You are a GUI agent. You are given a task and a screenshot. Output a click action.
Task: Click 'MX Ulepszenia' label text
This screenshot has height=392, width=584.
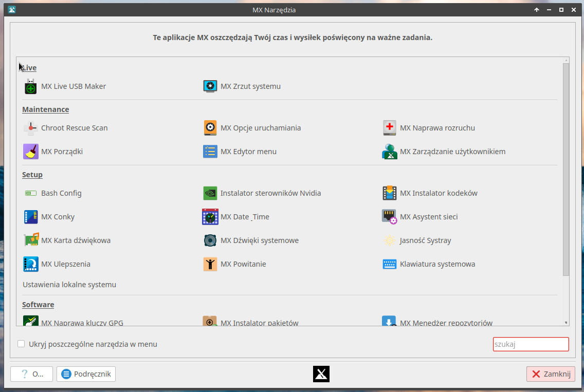coord(66,264)
